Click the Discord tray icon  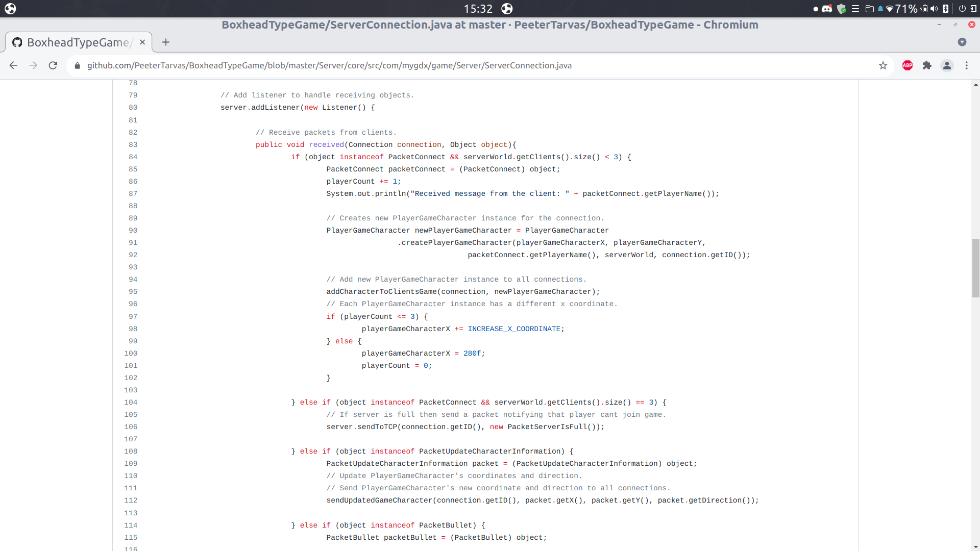point(827,9)
